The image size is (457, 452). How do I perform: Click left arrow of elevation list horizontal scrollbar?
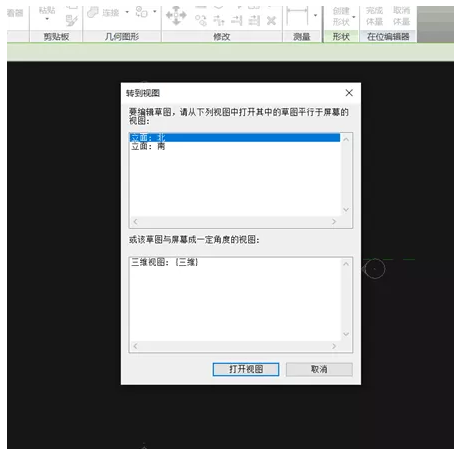(135, 222)
